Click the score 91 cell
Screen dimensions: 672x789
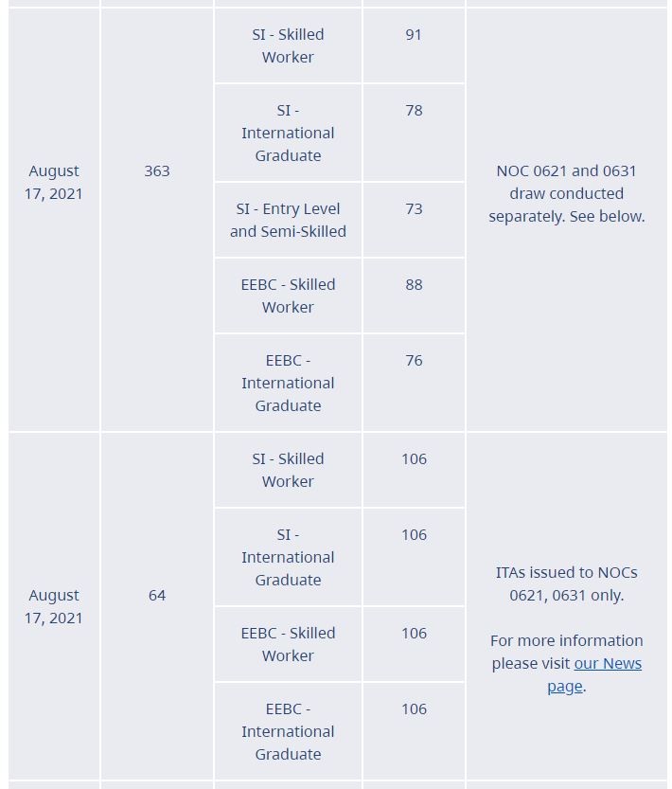coord(414,45)
